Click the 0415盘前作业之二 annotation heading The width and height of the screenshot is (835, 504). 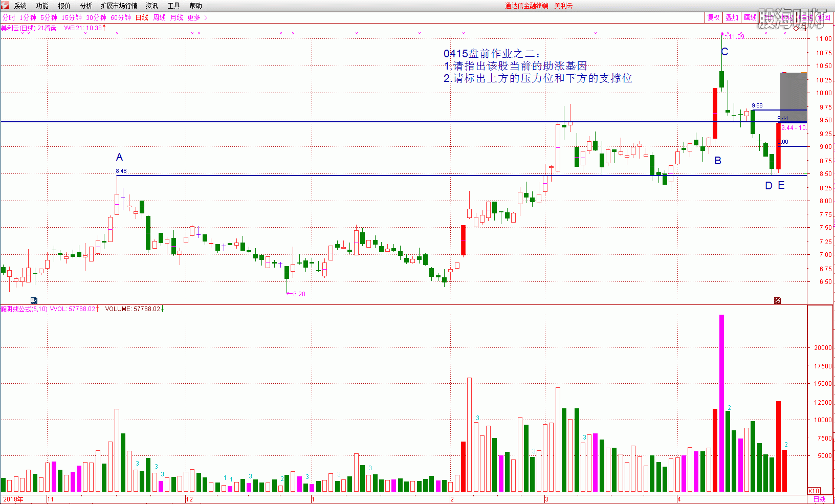(x=492, y=54)
